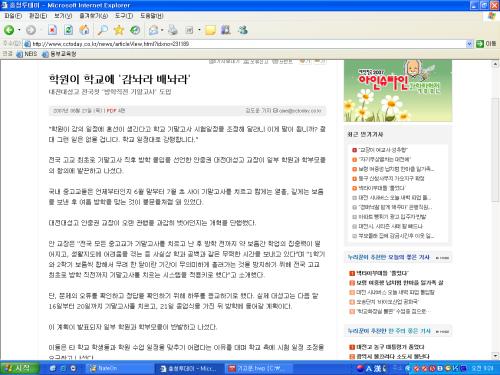Click the more link beside 오늘의 좋은 기사

[x=442, y=258]
